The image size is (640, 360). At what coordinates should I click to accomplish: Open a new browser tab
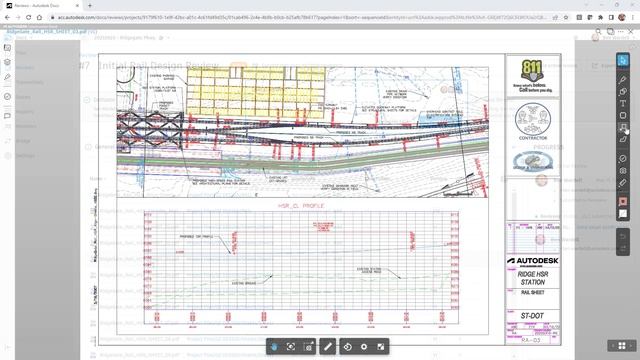(x=90, y=6)
